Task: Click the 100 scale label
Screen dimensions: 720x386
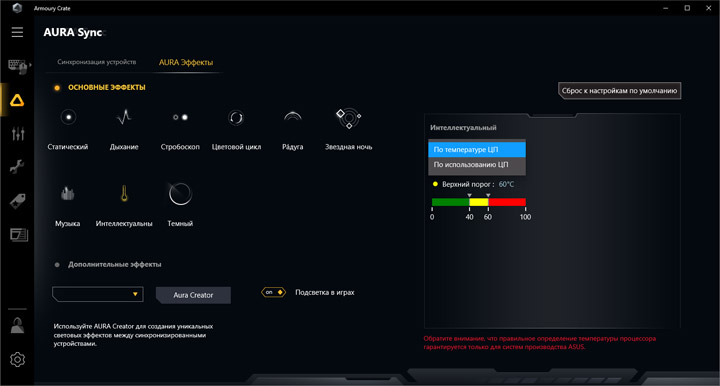Action: (x=525, y=217)
